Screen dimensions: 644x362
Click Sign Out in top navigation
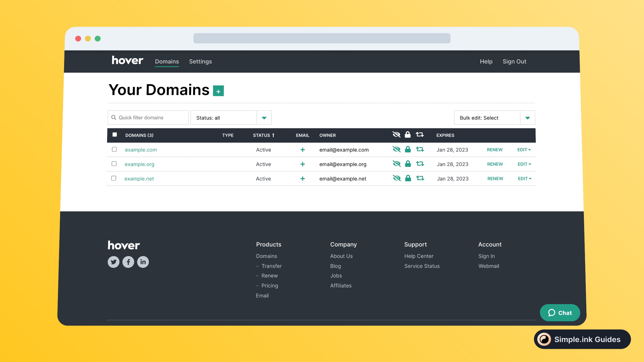click(514, 61)
